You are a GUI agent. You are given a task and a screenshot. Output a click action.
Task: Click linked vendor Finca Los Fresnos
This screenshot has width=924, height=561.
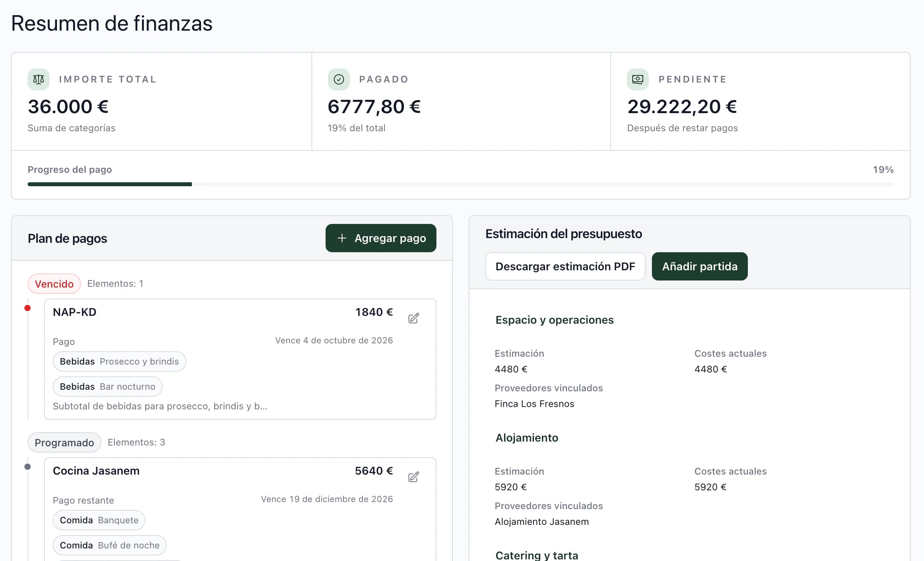click(534, 404)
